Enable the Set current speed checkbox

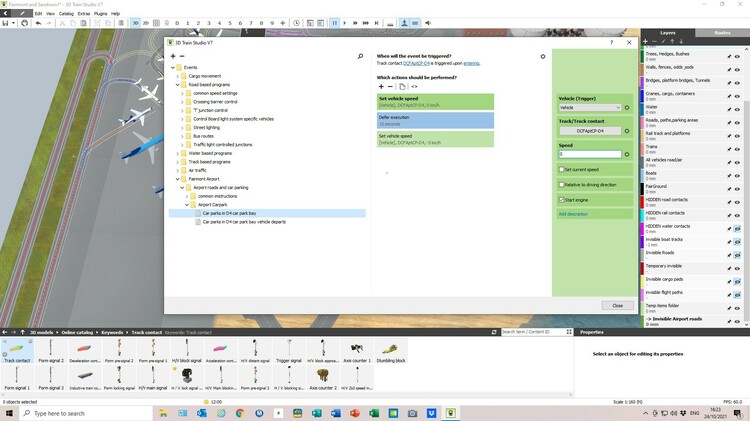(x=561, y=170)
